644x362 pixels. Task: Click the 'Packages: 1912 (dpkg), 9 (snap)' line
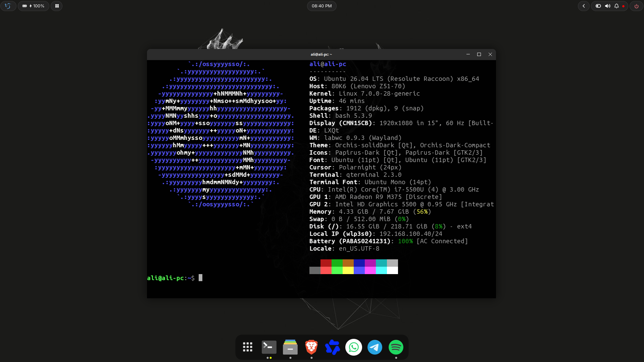[366, 108]
